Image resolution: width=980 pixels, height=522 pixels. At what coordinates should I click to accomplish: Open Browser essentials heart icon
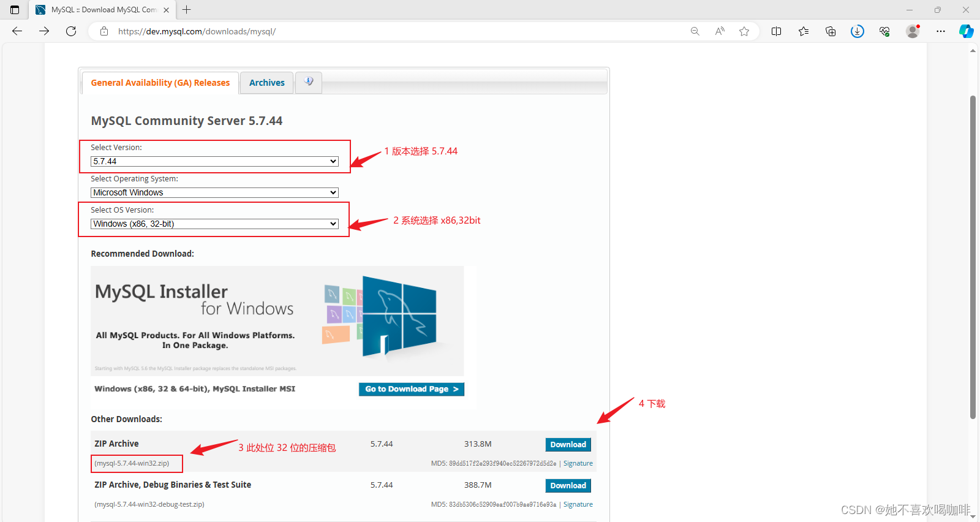pyautogui.click(x=884, y=31)
